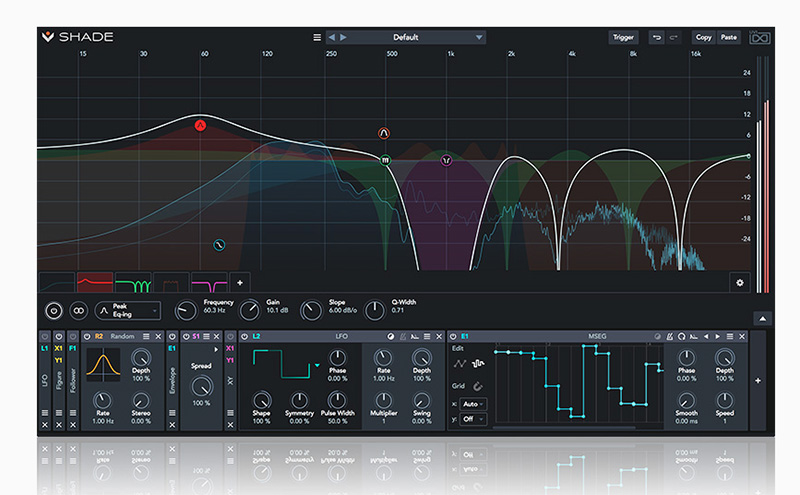800x495 pixels.
Task: Select MSEG point edit mode icon
Action: [x=460, y=364]
